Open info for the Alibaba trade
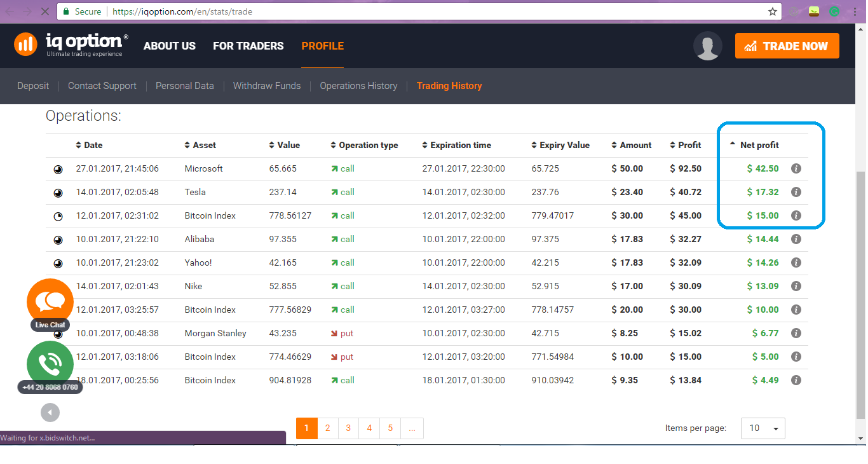 (796, 239)
